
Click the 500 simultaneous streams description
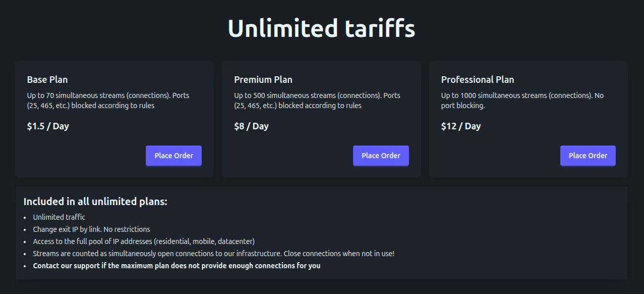point(317,101)
